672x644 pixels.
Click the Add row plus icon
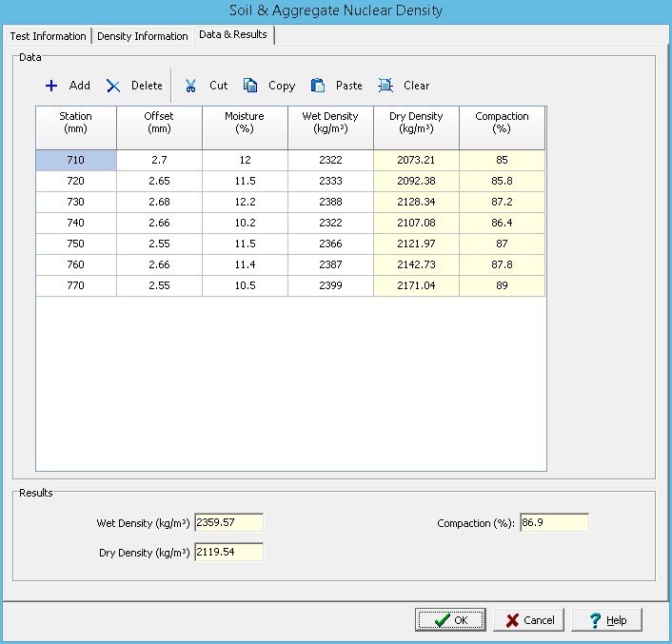coord(52,86)
